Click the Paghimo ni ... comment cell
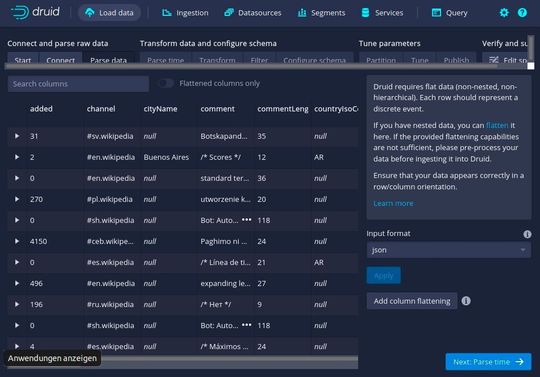The width and height of the screenshot is (540, 377). tap(224, 241)
